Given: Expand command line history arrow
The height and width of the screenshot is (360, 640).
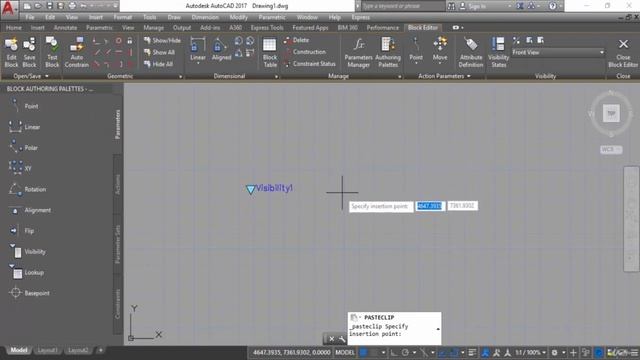Looking at the screenshot, I should tap(438, 329).
